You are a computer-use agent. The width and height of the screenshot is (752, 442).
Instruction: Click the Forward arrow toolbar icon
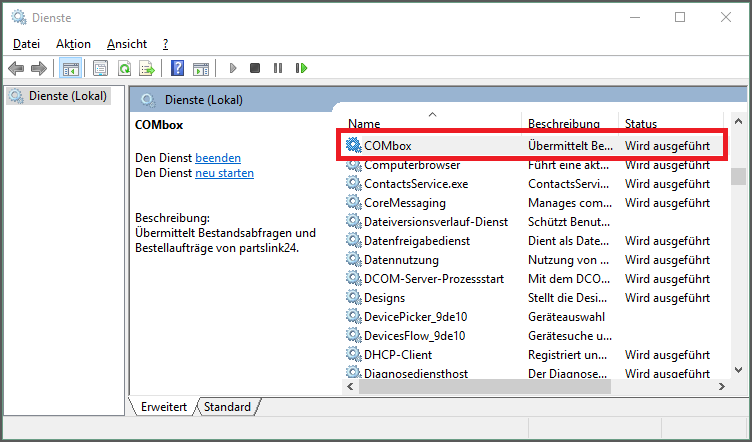(x=39, y=69)
